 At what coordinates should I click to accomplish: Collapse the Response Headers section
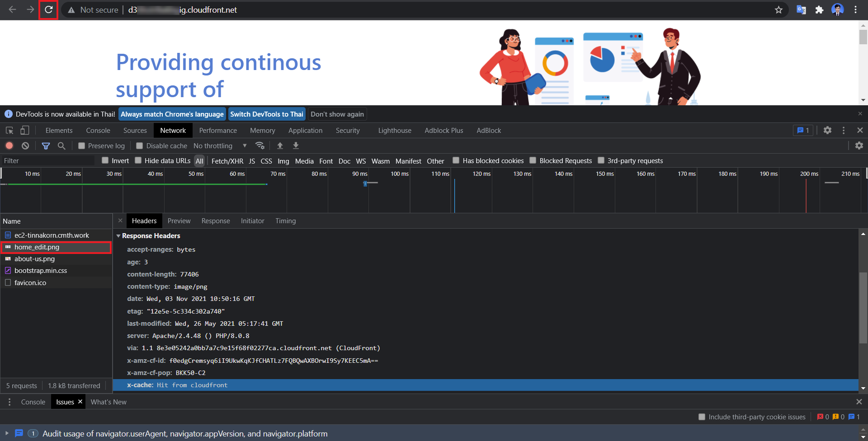click(x=118, y=235)
